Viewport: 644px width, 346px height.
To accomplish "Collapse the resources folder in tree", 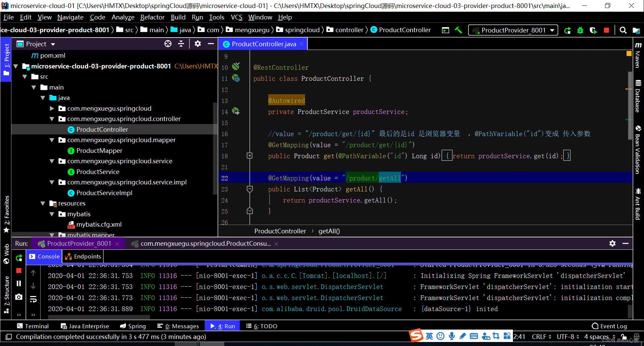I will 43,204.
